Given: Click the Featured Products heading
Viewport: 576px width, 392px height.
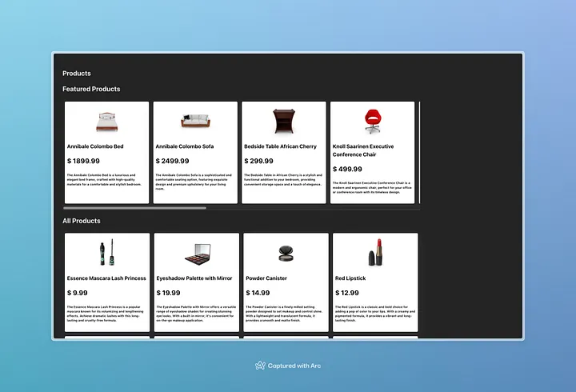Looking at the screenshot, I should (x=91, y=89).
